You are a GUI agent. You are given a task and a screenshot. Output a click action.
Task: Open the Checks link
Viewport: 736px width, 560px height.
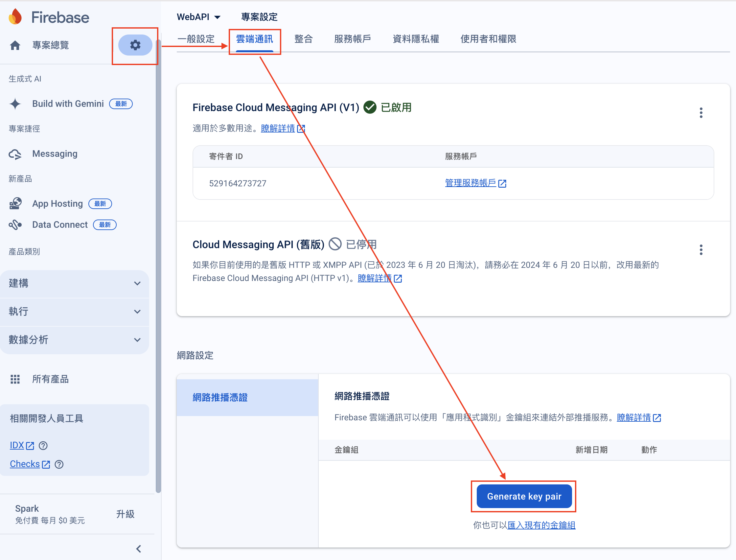pyautogui.click(x=25, y=464)
